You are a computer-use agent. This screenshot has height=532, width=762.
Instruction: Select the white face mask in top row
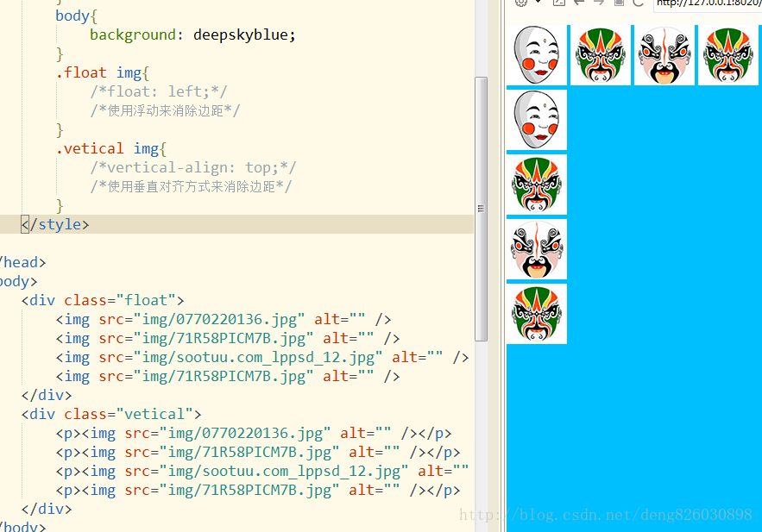[537, 55]
